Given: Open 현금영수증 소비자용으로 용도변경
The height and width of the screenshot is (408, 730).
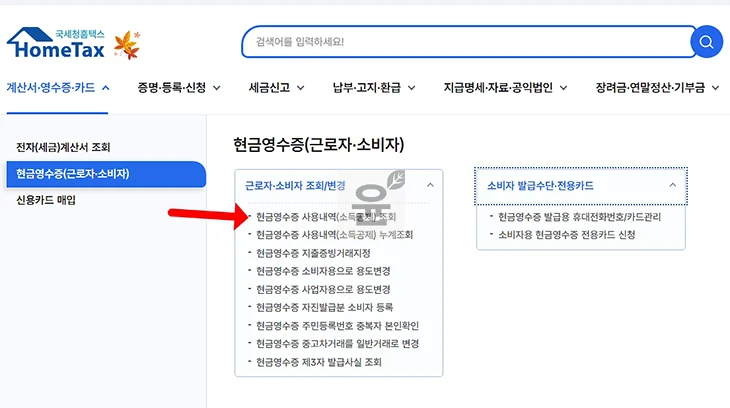Looking at the screenshot, I should tap(323, 271).
